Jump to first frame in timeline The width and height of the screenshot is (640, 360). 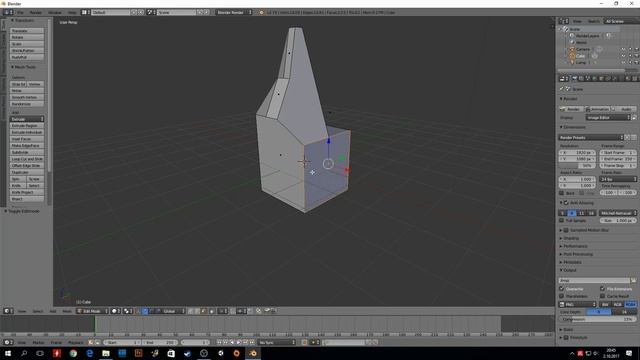pyautogui.click(x=219, y=342)
